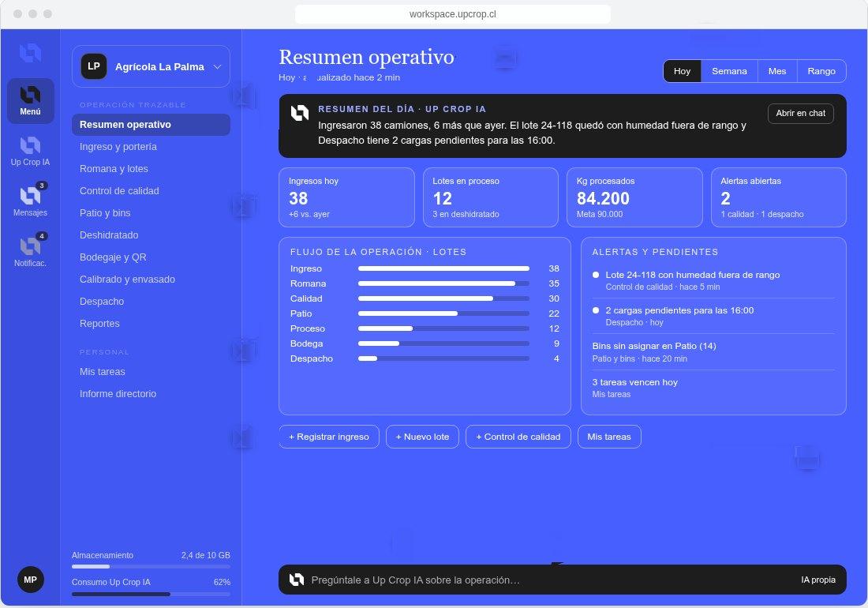Switch to the Mes time range
This screenshot has height=608, width=868.
pyautogui.click(x=777, y=71)
